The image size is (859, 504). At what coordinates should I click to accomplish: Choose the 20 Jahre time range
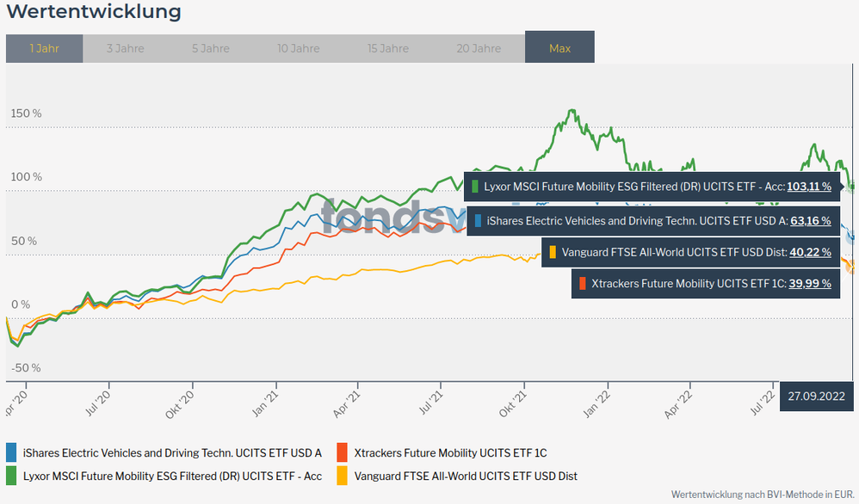(479, 49)
